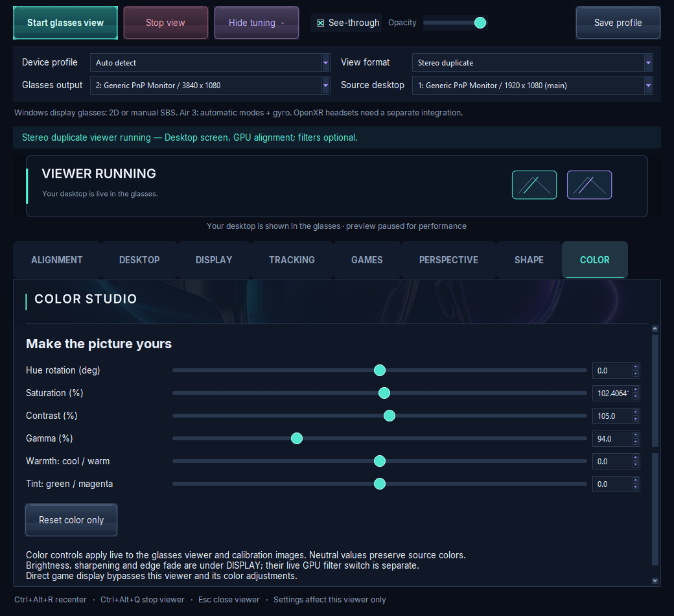Click the 'Make the picture yours' heading
Viewport: 674px width, 616px height.
point(99,344)
